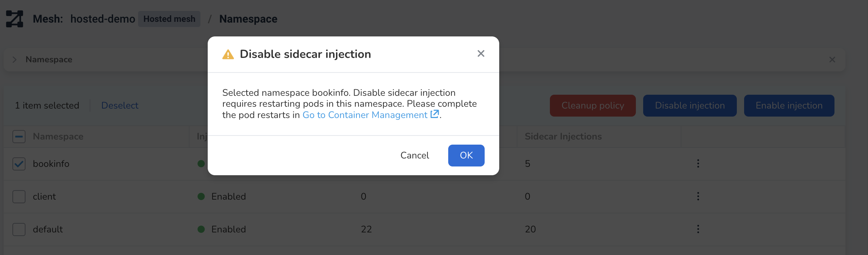Uncheck the bookinfo namespace checkbox

pos(19,164)
